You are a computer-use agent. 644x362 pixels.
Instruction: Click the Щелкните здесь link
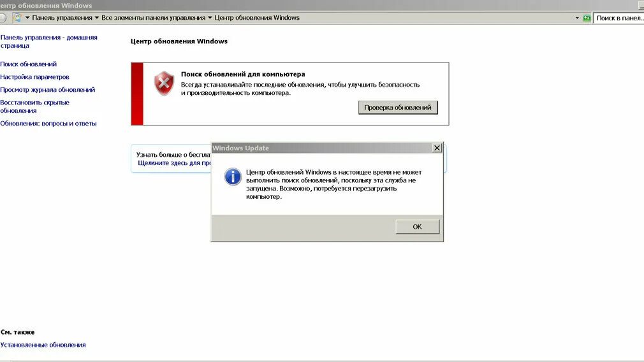point(174,163)
